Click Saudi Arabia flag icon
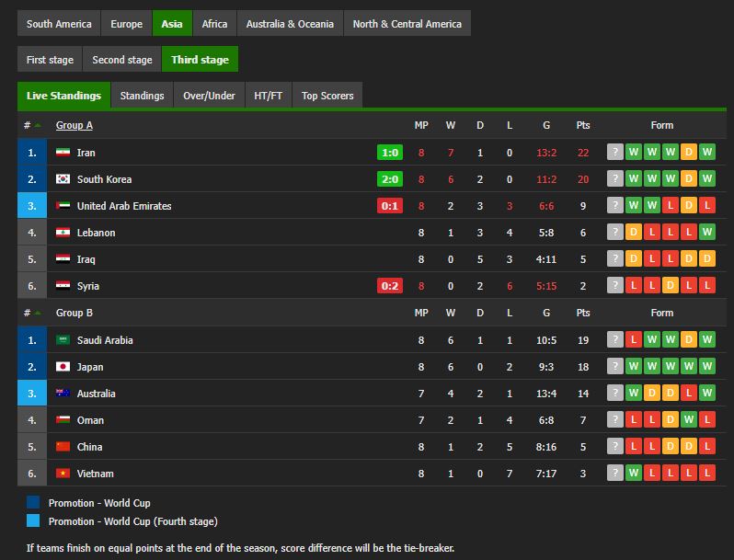This screenshot has height=560, width=734. pyautogui.click(x=63, y=339)
